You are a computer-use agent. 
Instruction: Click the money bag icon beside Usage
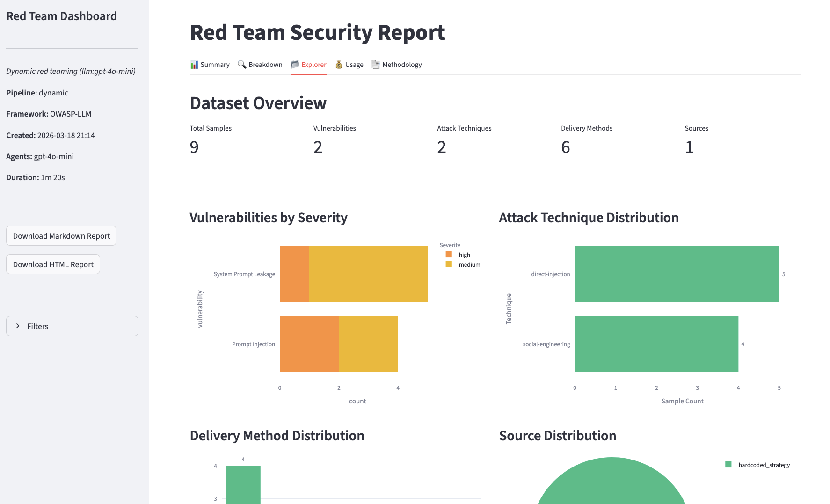click(x=339, y=64)
